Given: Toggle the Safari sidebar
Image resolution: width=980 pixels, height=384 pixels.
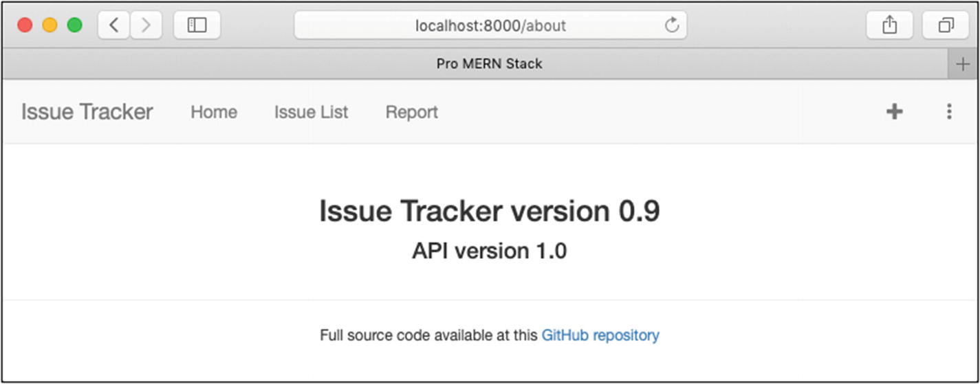Looking at the screenshot, I should tap(197, 25).
